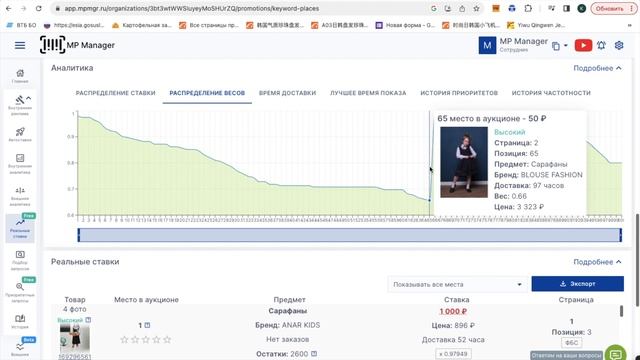Click the chart range selector bar
This screenshot has height=360, width=640.
click(350, 235)
